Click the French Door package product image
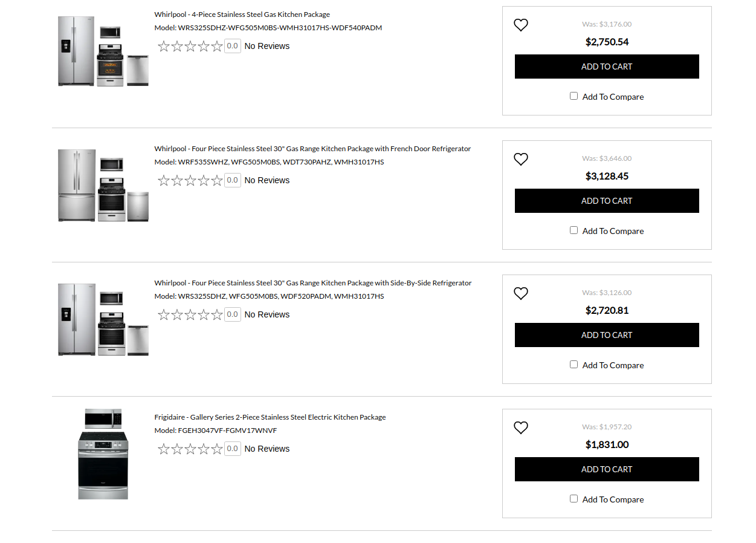This screenshot has height=543, width=756. (103, 185)
